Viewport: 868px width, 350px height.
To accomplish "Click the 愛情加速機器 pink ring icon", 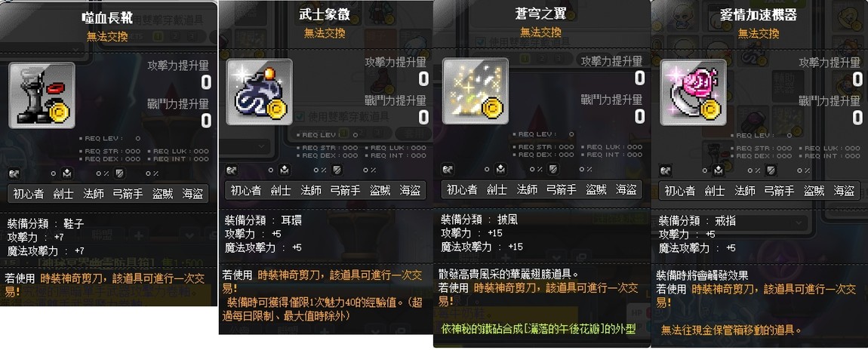I will (x=693, y=92).
